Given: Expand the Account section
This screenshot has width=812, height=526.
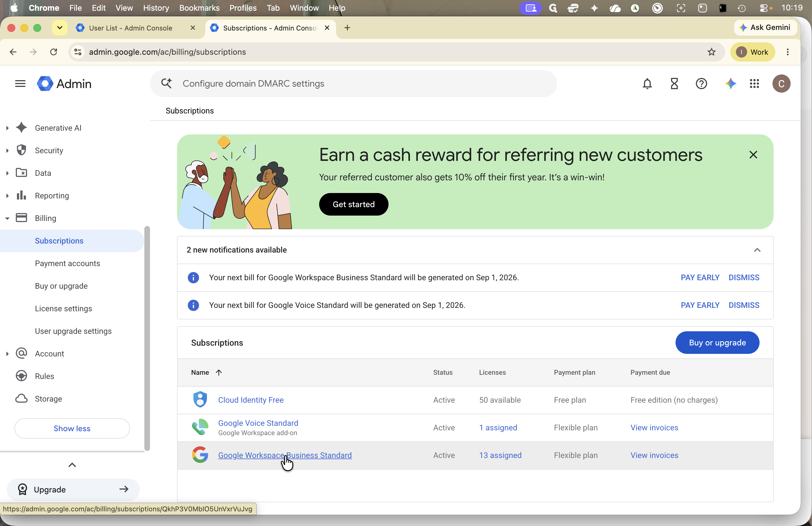Looking at the screenshot, I should [7, 354].
